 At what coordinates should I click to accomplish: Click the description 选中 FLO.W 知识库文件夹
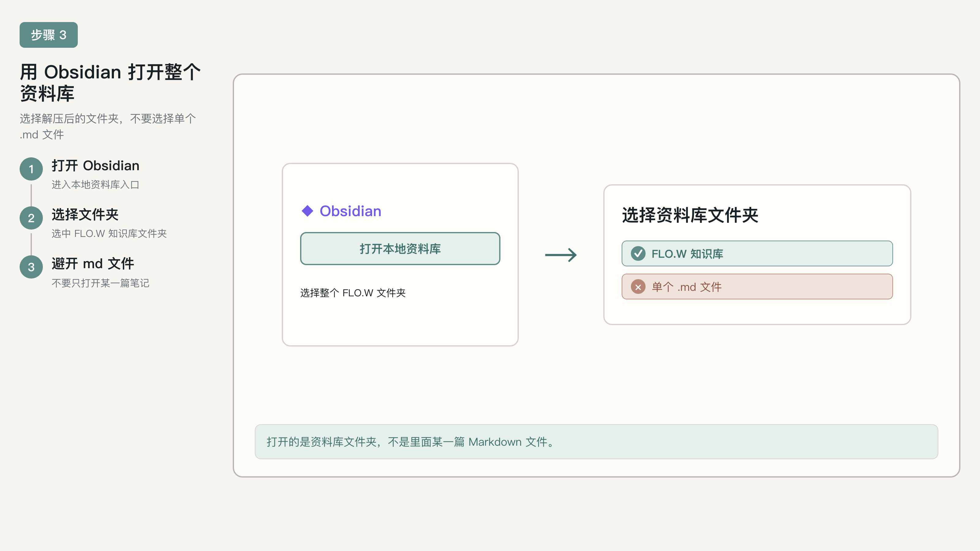(109, 234)
